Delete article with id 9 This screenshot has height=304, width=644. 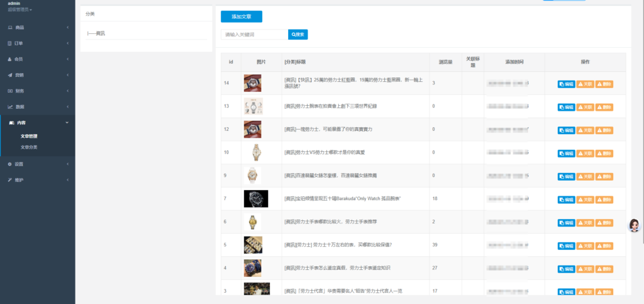point(604,176)
